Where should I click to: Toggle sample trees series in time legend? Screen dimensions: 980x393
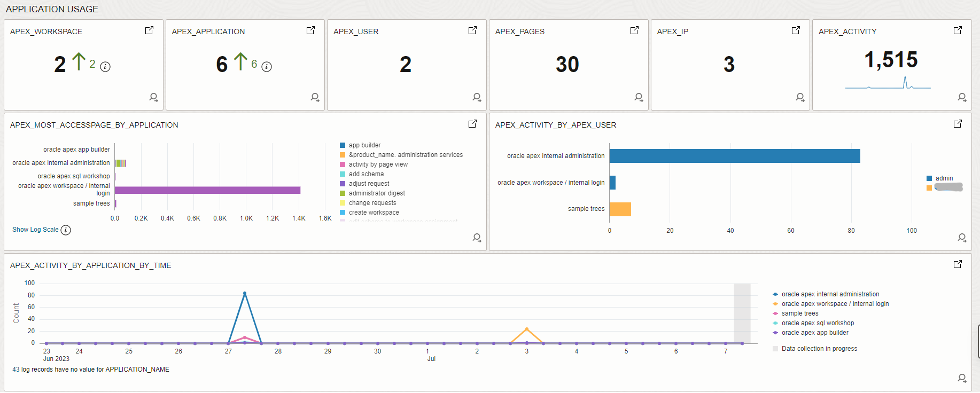click(x=799, y=313)
